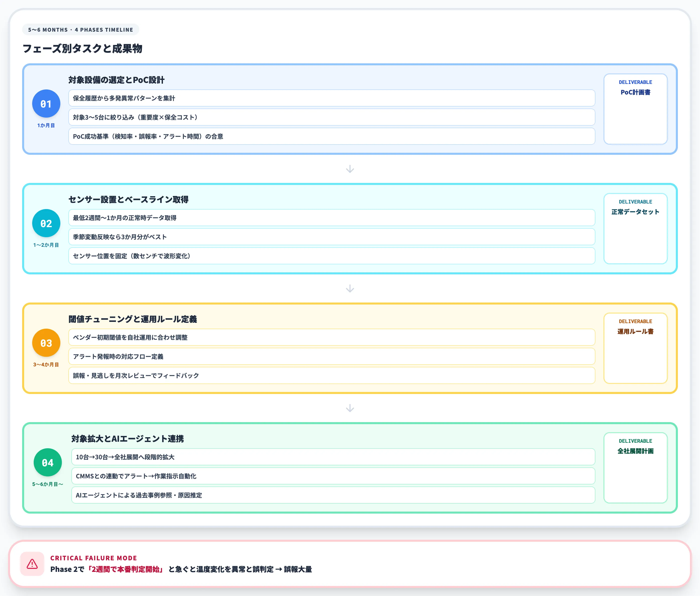Viewport: 700px width, 596px height.
Task: Select task 季節変動反映なら3か月分がベスト
Action: [x=331, y=237]
